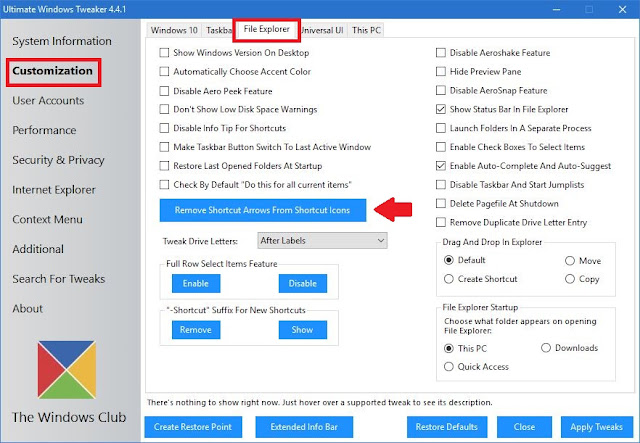The height and width of the screenshot is (443, 640).
Task: Check Don't Show Low Disk Space Warnings
Action: pyautogui.click(x=164, y=109)
